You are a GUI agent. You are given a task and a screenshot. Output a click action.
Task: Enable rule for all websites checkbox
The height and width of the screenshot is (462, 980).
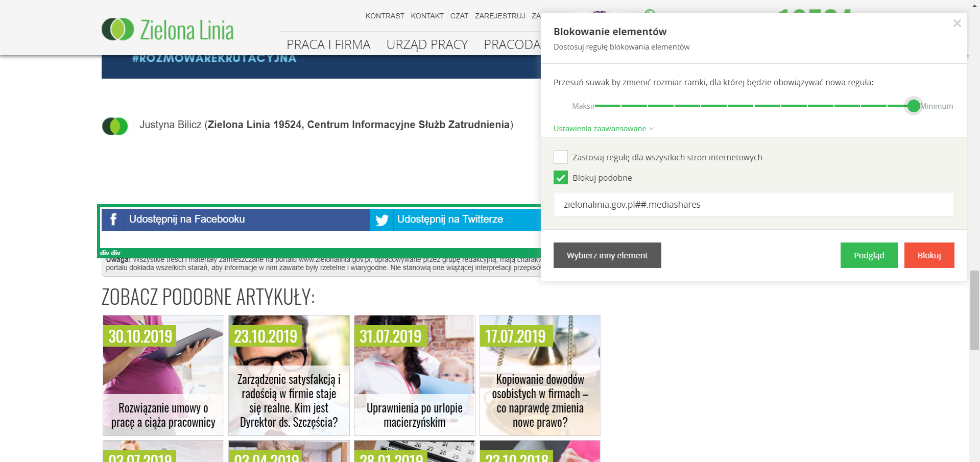tap(560, 157)
